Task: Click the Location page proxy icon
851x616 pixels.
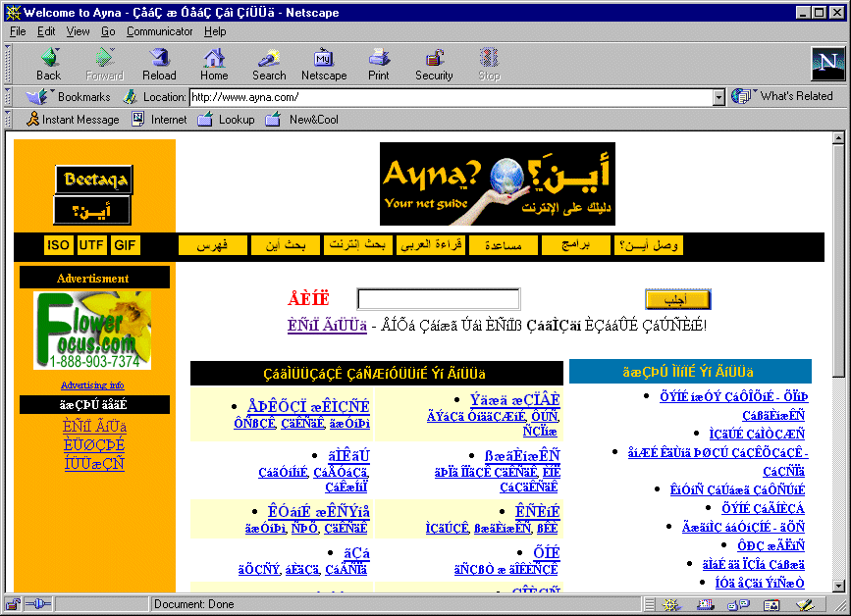Action: (130, 97)
